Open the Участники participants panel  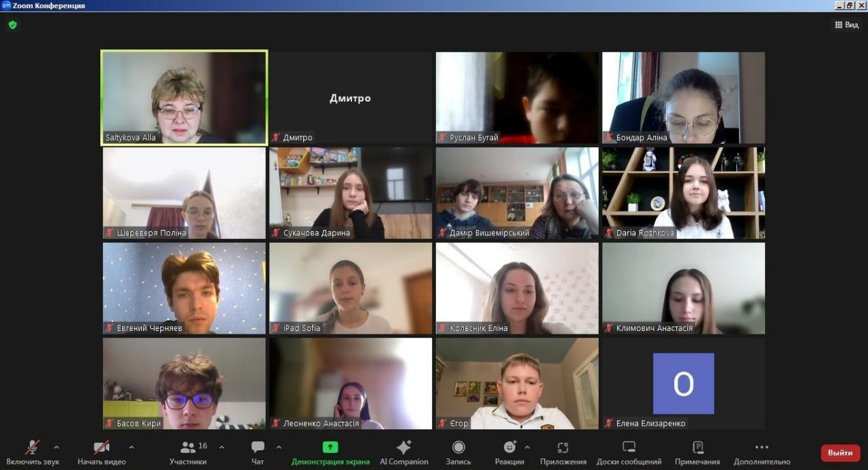188,452
